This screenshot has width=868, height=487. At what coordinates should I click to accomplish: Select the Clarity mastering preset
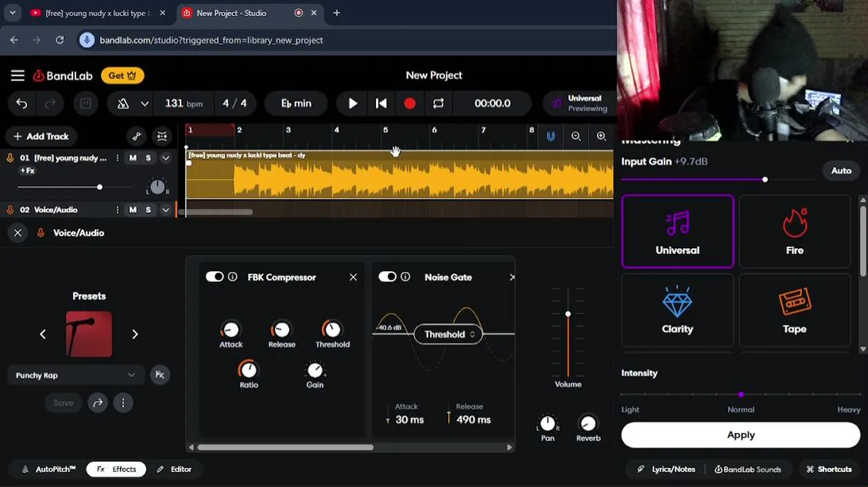677,310
